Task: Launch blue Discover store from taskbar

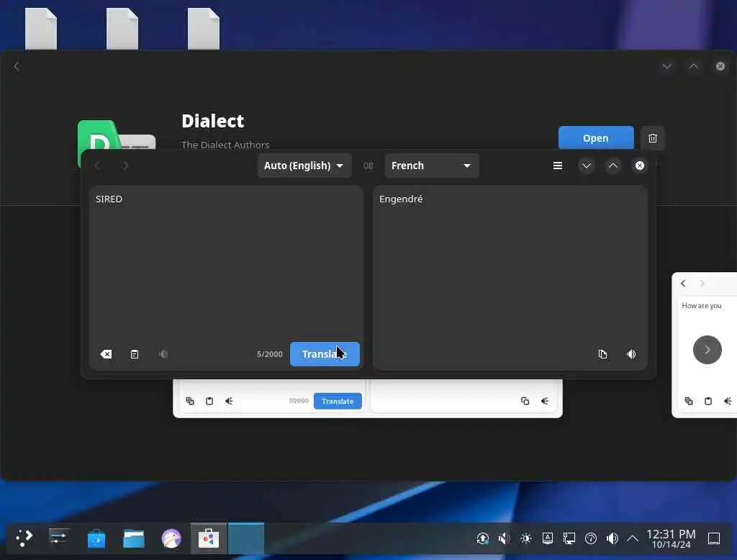Action: (96, 538)
